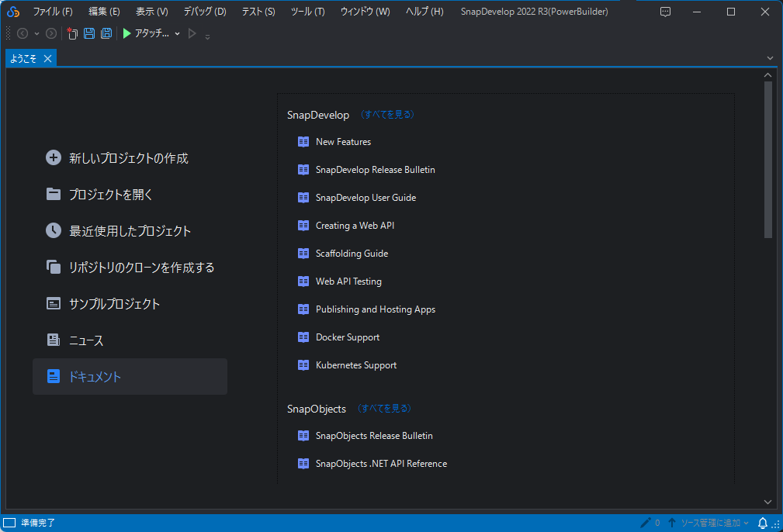Open SnapObjects Release Bulletin
The image size is (783, 532).
pos(374,436)
